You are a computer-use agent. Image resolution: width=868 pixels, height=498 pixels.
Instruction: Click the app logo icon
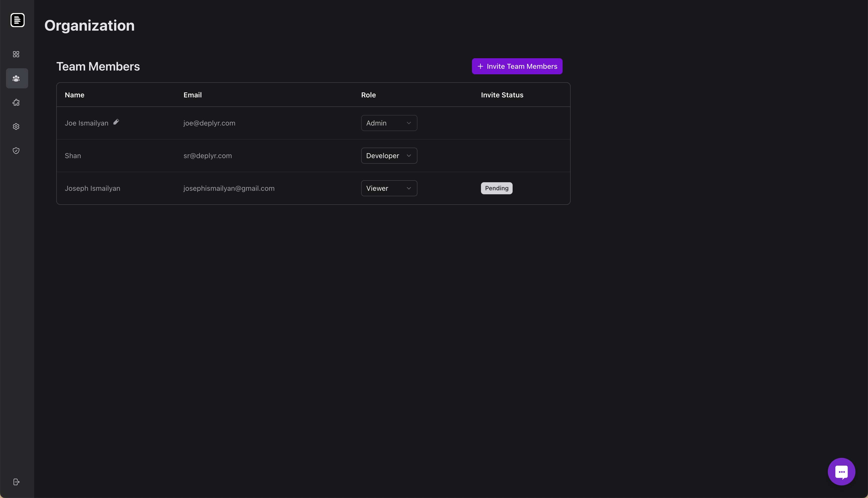[x=17, y=20]
